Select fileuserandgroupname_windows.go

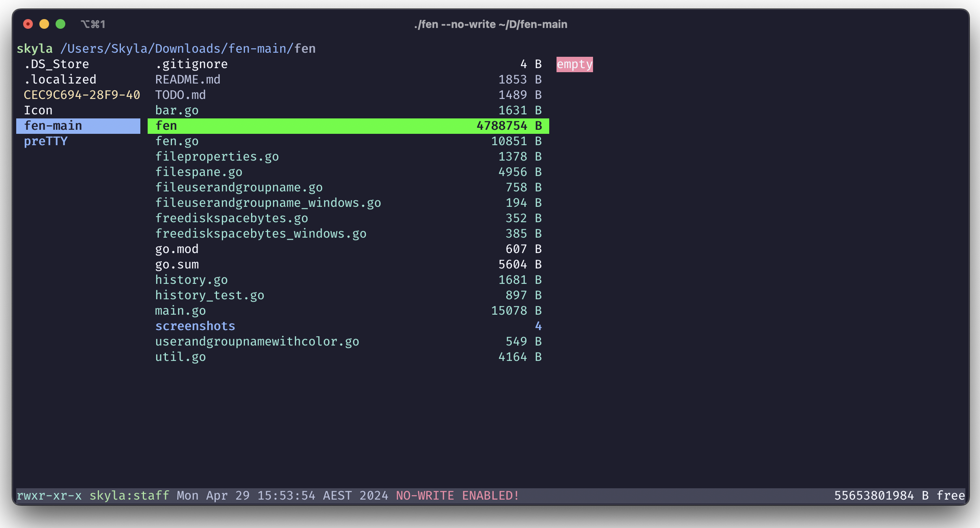(348, 203)
